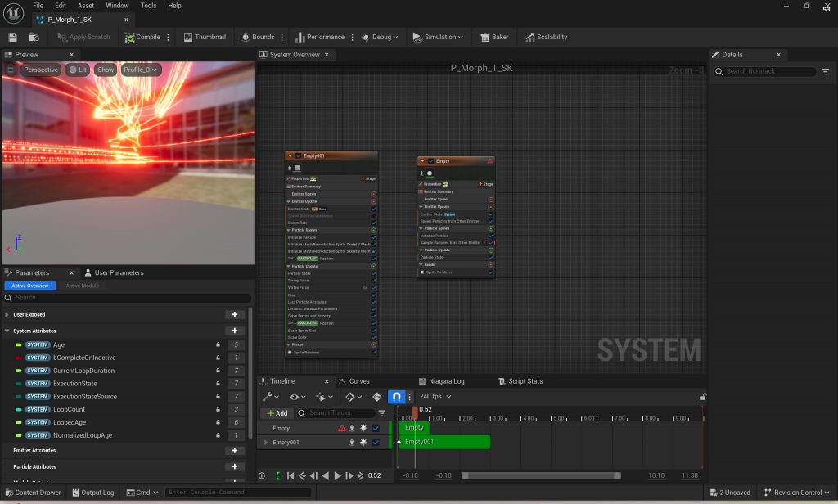This screenshot has width=838, height=504.
Task: Click the magnet snapping icon in Timeline
Action: tap(396, 397)
